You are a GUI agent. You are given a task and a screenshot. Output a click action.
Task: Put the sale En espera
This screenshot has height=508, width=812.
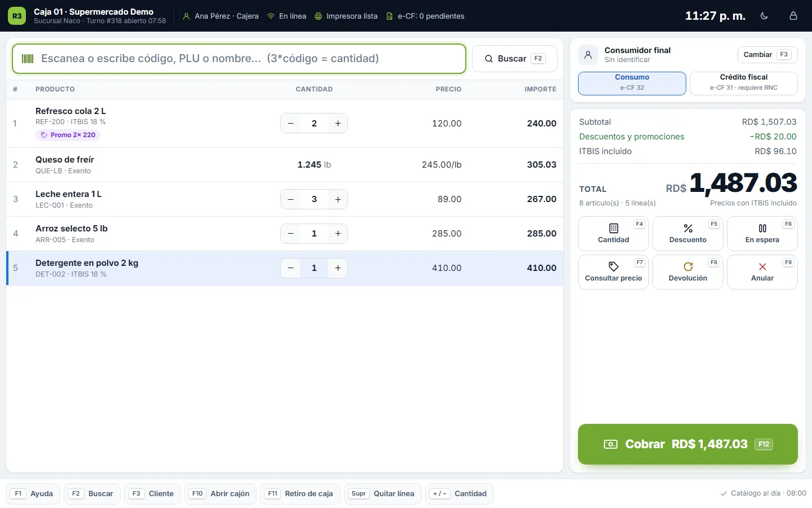point(762,234)
